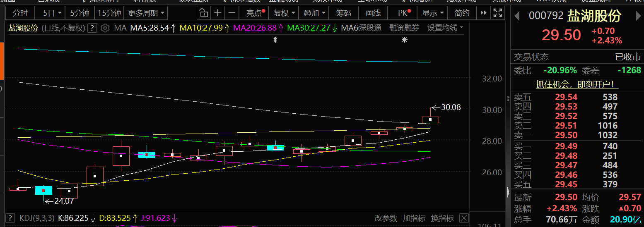Viewport: 644px width, 227px height.
Task: Open the 抓住机会,即刻开户 link
Action: tap(577, 85)
